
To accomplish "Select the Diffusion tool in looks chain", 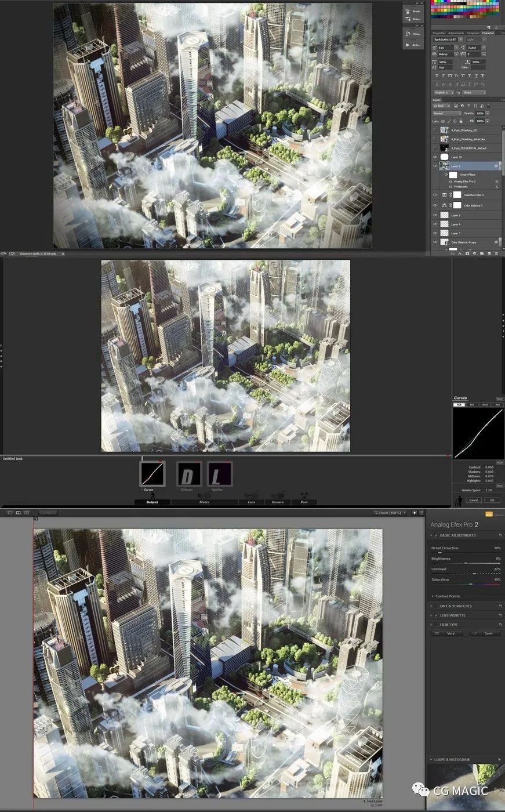I will click(188, 474).
